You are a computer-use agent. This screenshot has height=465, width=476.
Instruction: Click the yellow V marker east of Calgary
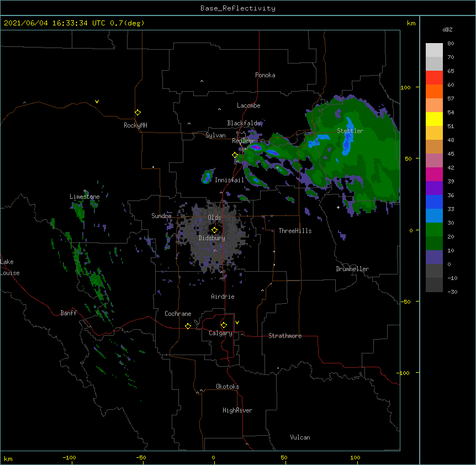pos(237,323)
